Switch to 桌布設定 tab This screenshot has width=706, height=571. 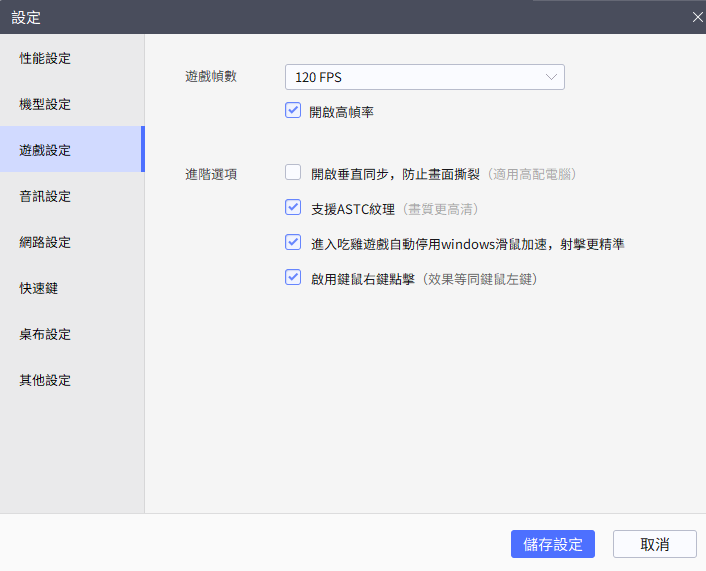pos(46,334)
